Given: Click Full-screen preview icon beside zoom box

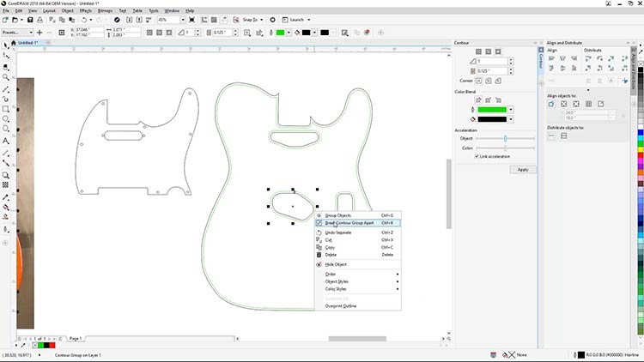Looking at the screenshot, I should coord(191,20).
